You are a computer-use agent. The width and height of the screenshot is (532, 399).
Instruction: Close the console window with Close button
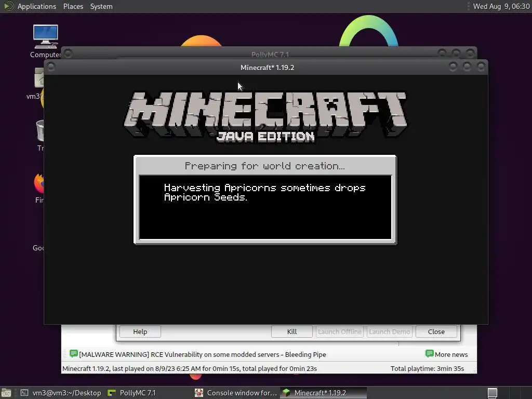[436, 331]
